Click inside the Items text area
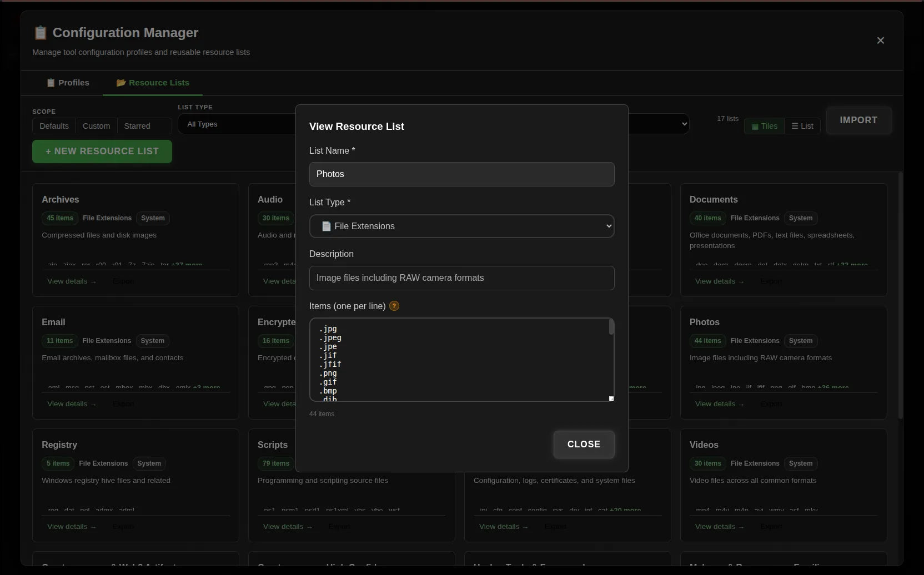924x575 pixels. click(461, 360)
